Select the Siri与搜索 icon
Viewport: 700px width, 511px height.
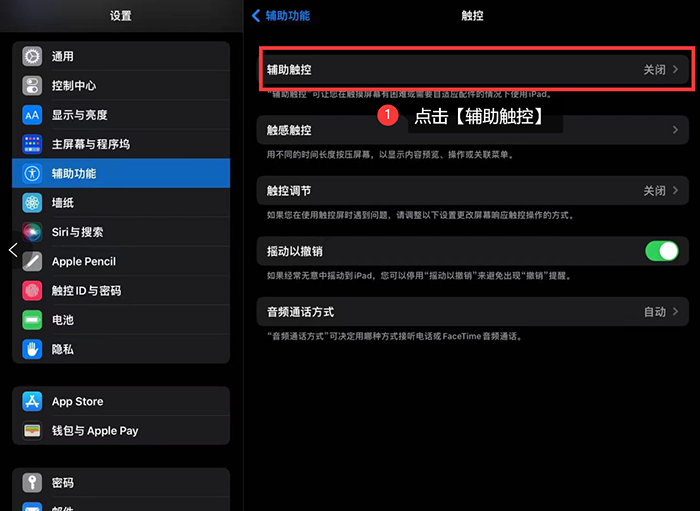point(32,232)
